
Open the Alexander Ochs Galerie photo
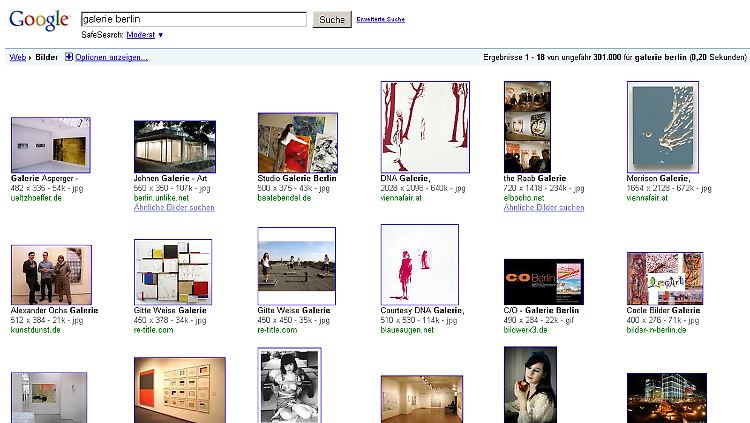[50, 275]
